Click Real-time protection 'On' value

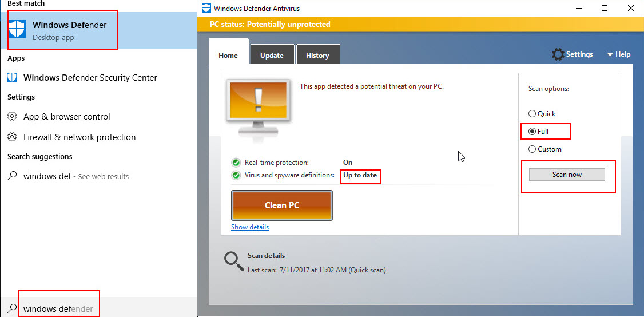click(x=348, y=163)
